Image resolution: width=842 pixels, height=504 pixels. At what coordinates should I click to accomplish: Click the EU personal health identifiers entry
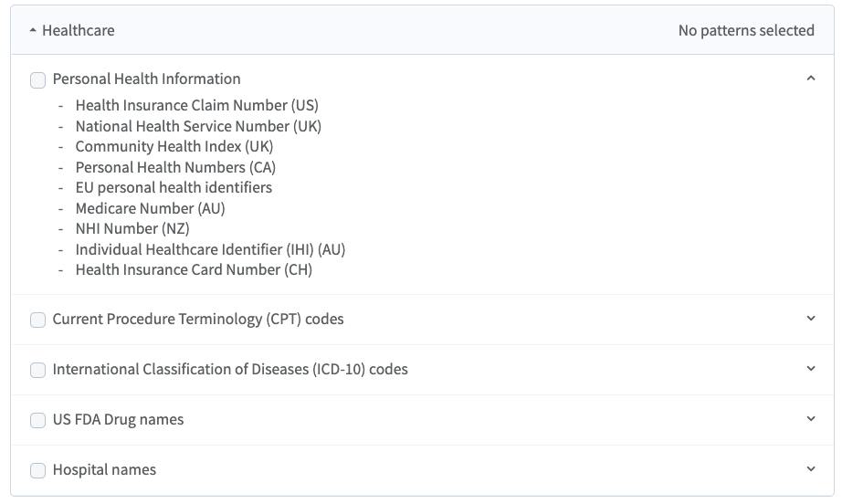174,187
